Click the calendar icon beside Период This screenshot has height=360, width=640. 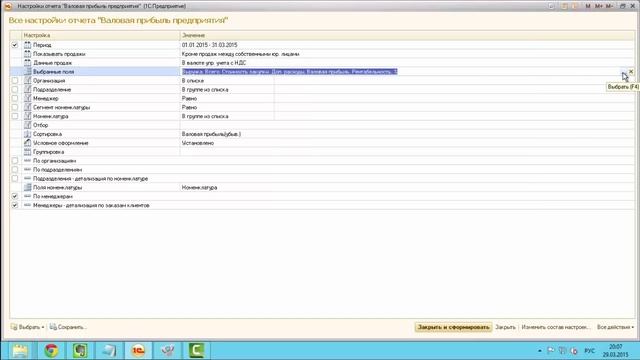click(x=27, y=45)
